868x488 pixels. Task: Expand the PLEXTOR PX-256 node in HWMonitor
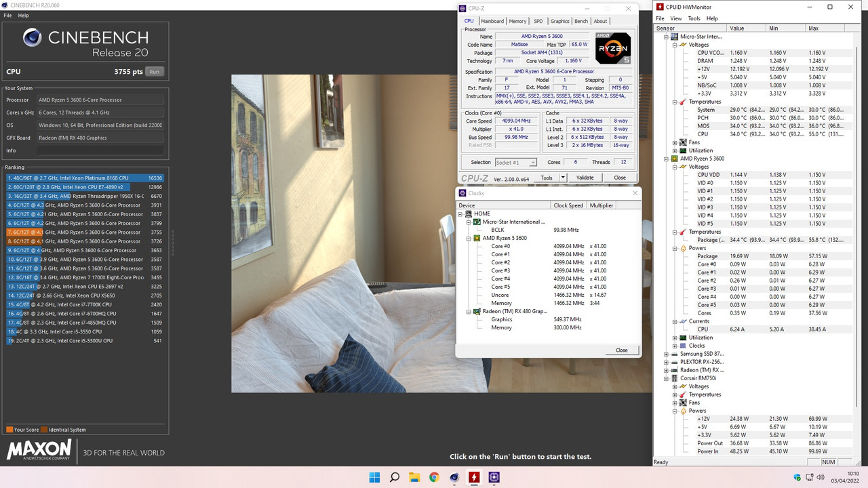pos(667,362)
